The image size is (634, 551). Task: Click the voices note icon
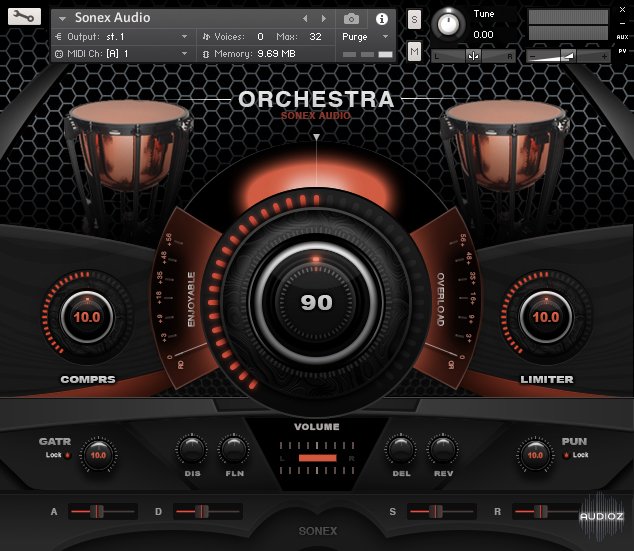point(206,37)
